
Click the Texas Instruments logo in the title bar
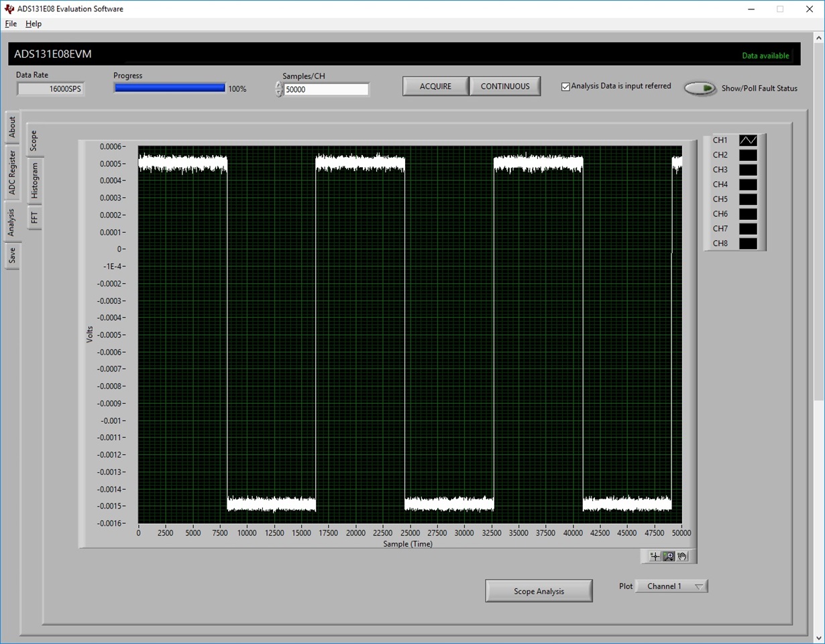point(9,9)
